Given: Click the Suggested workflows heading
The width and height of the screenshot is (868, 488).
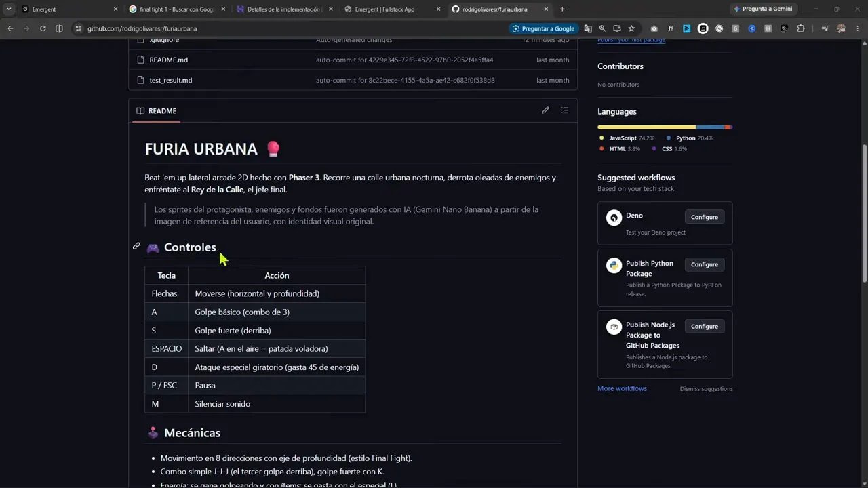Looking at the screenshot, I should 636,178.
